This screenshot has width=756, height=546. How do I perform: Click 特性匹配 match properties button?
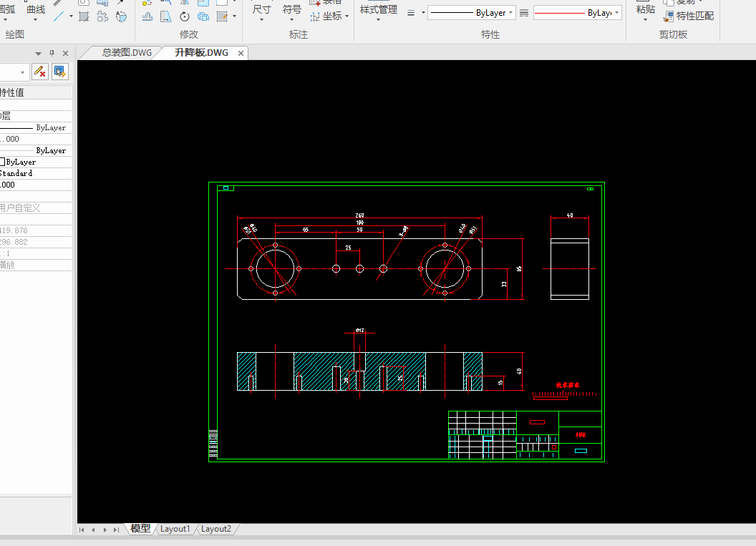689,16
